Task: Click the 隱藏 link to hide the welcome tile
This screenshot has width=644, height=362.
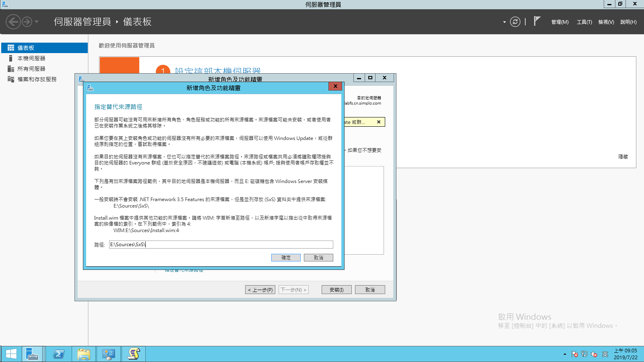Action: 623,156
